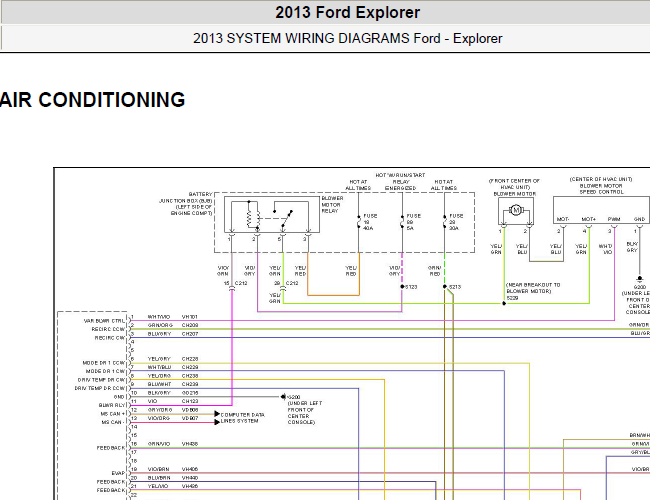Click the S229 splice dot near blower motor
The image size is (650, 500).
[504, 303]
